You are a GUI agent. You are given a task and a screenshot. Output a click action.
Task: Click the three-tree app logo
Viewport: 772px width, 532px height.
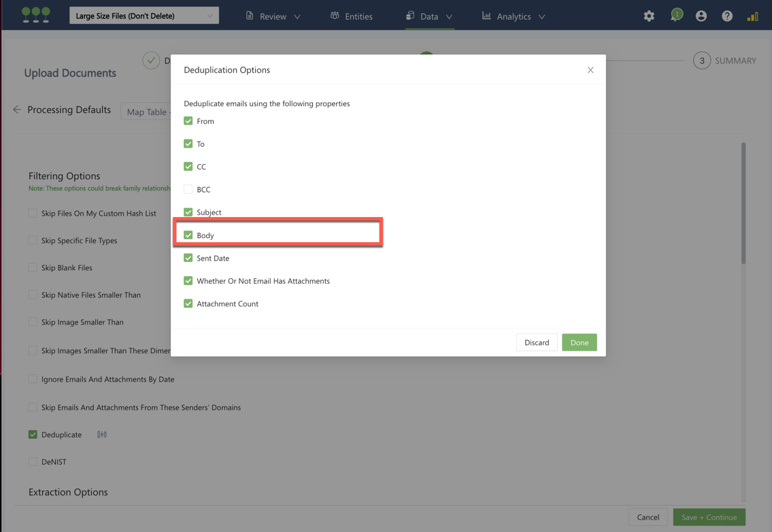[36, 15]
